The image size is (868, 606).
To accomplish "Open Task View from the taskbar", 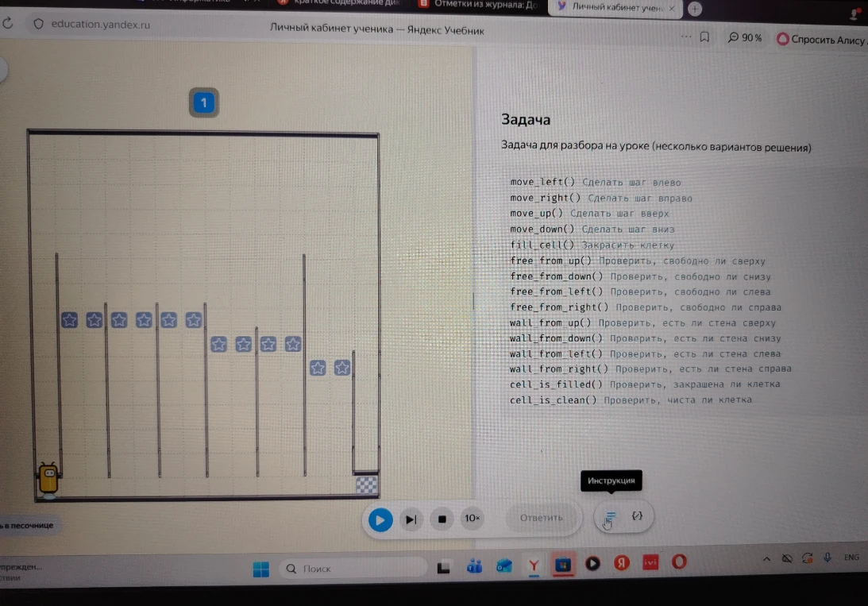I will pyautogui.click(x=443, y=567).
